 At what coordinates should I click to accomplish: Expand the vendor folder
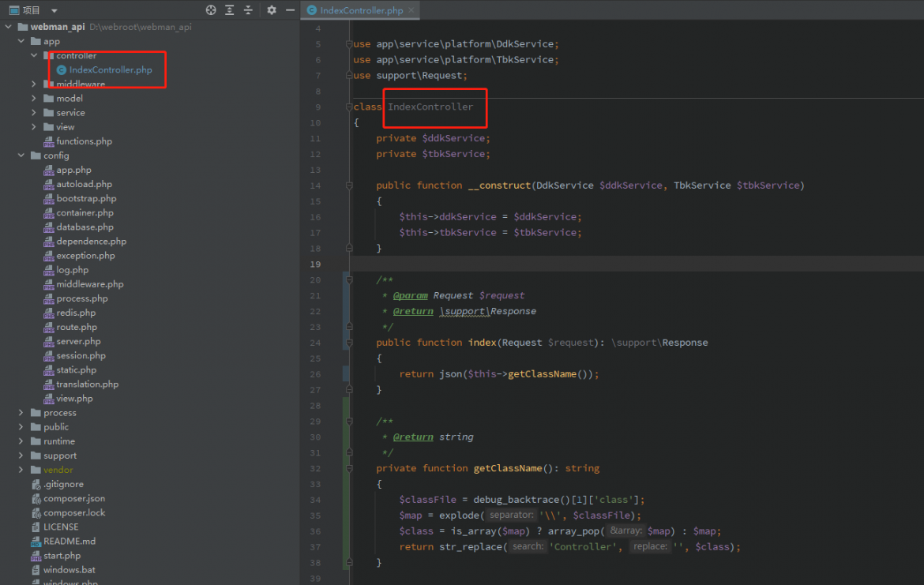click(x=21, y=470)
